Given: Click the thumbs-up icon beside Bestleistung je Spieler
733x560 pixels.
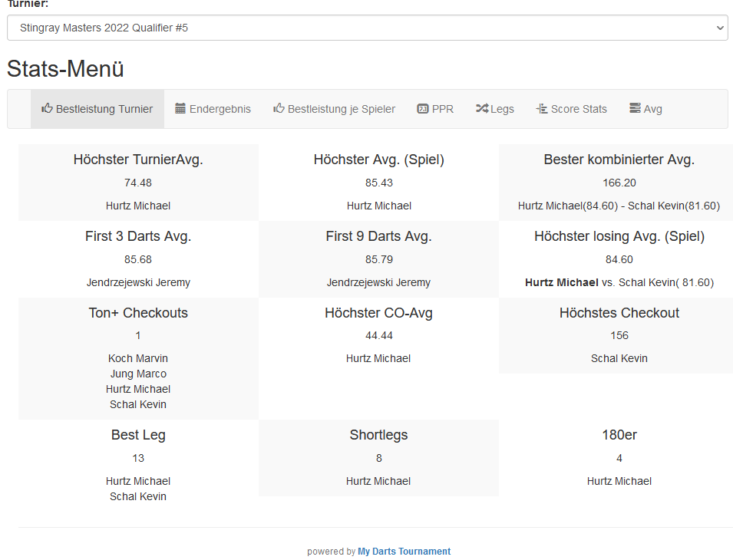Looking at the screenshot, I should coord(279,109).
